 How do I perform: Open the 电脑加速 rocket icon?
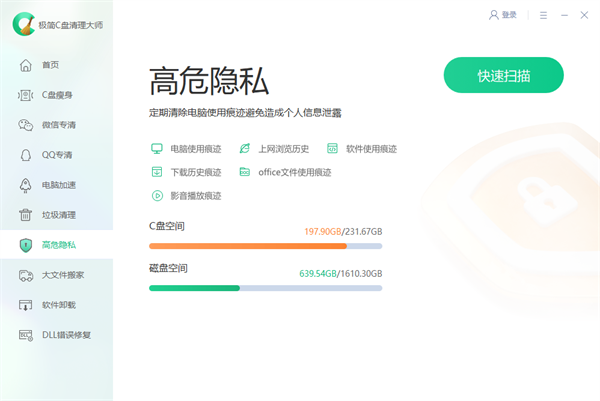click(x=25, y=185)
